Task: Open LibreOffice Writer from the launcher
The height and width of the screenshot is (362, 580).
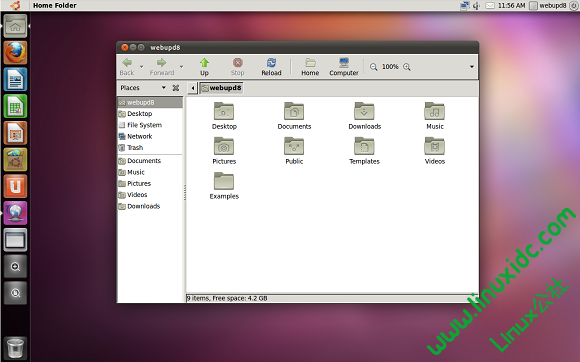Action: click(x=15, y=79)
